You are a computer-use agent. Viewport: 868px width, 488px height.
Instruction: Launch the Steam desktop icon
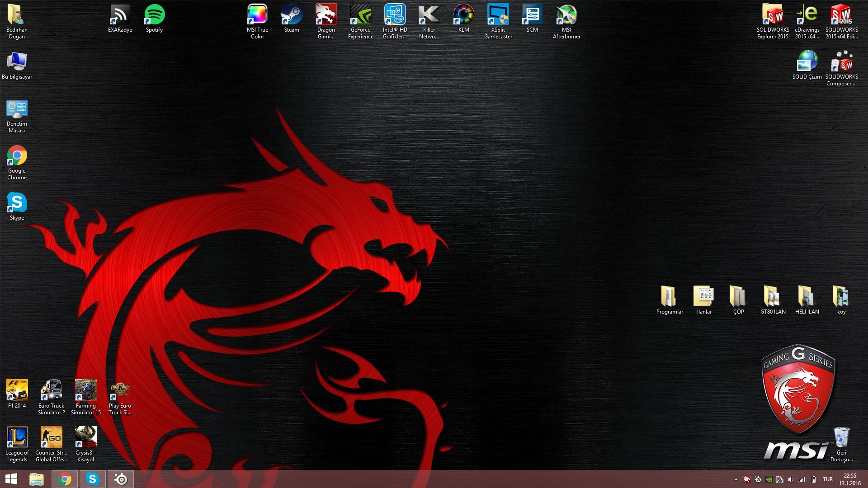click(x=292, y=15)
